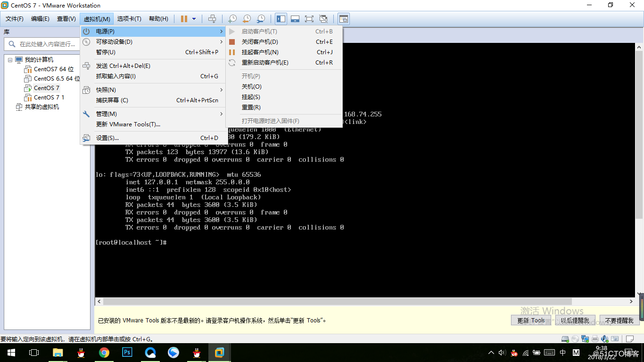
Task: Choose 重新启动客户机(E) in the power submenu
Action: (284, 63)
